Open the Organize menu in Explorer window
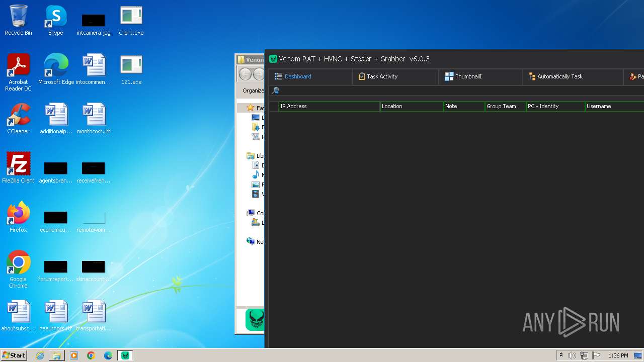 point(253,90)
